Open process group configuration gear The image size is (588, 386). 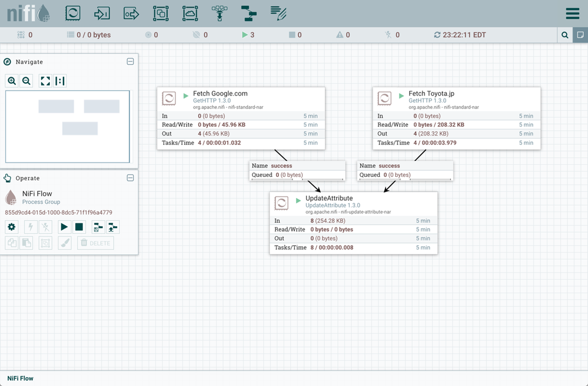tap(12, 227)
